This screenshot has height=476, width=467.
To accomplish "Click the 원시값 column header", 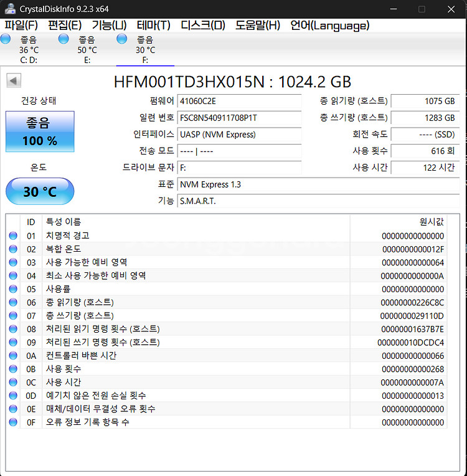I will pos(399,222).
